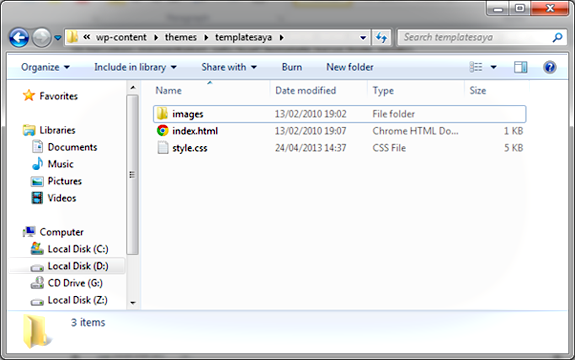Click the folder icon in address bar
The height and width of the screenshot is (360, 575).
coord(73,37)
